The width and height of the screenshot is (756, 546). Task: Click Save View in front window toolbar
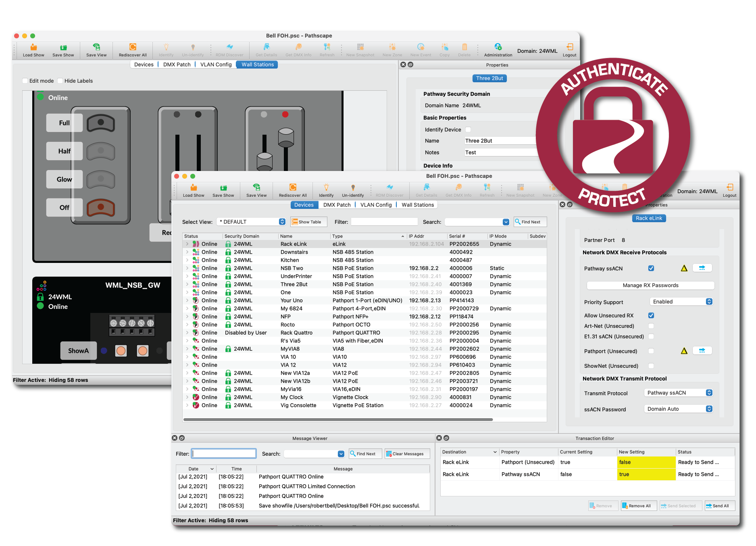pyautogui.click(x=256, y=191)
